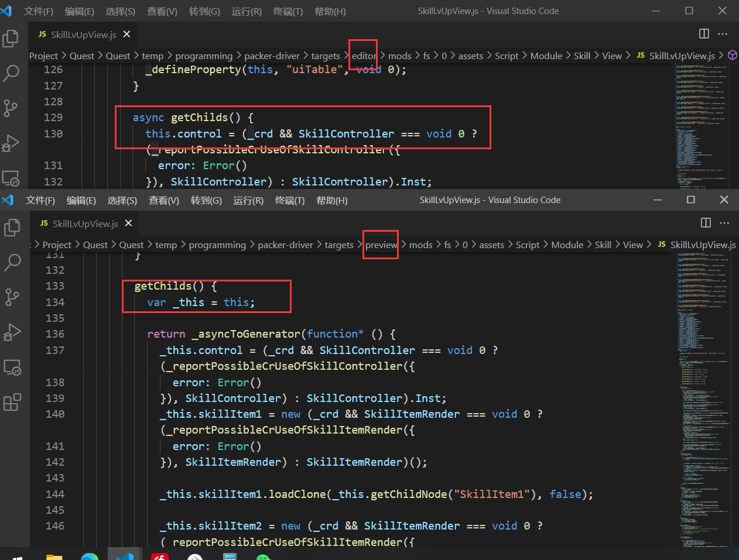739x560 pixels.
Task: Expand the 'temp' breadcrumb in the lower window
Action: point(166,245)
